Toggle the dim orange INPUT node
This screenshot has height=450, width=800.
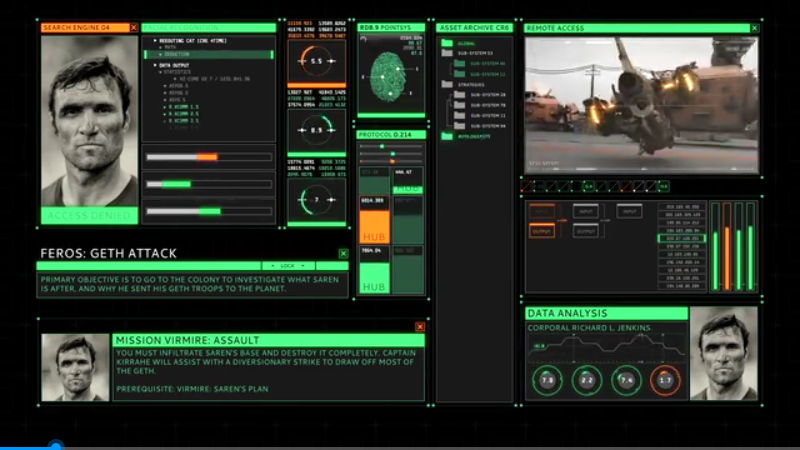point(541,211)
